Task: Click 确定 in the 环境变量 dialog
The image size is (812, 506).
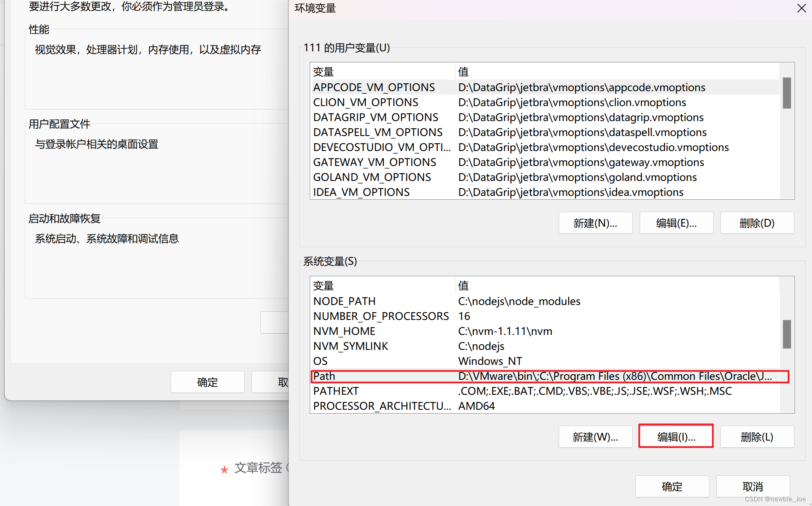Action: point(671,486)
